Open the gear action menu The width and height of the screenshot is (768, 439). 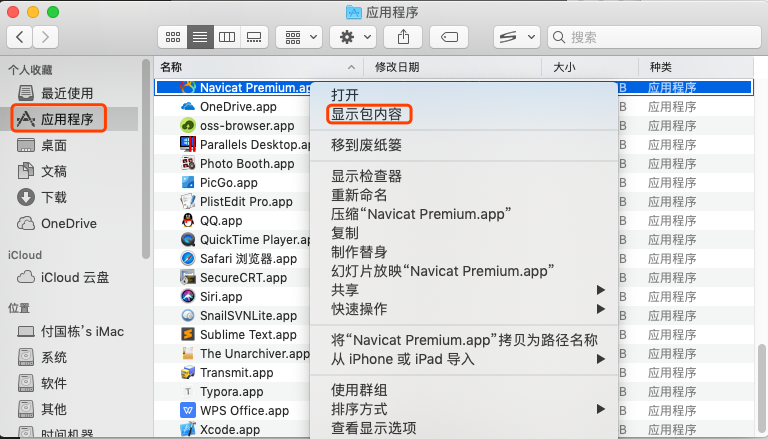(355, 37)
